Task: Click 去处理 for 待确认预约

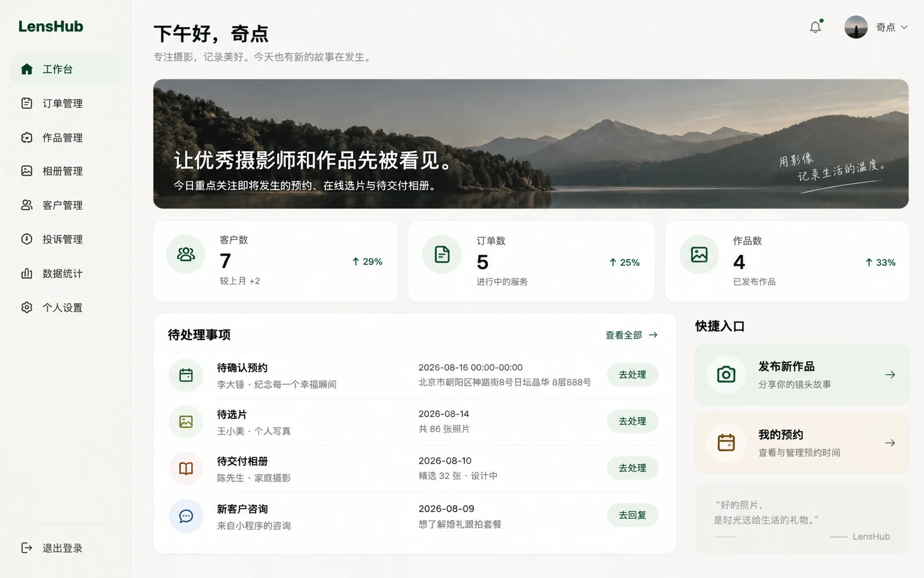Action: pos(632,375)
